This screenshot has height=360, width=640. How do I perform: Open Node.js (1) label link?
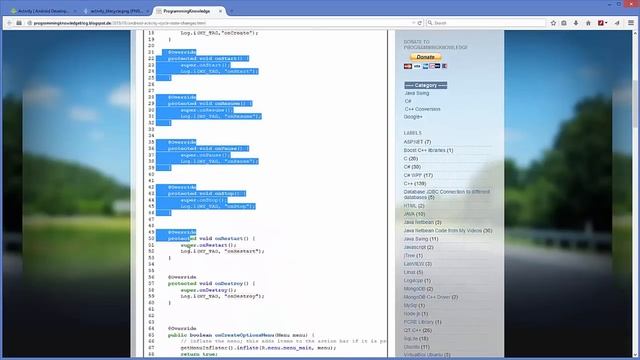416,314
